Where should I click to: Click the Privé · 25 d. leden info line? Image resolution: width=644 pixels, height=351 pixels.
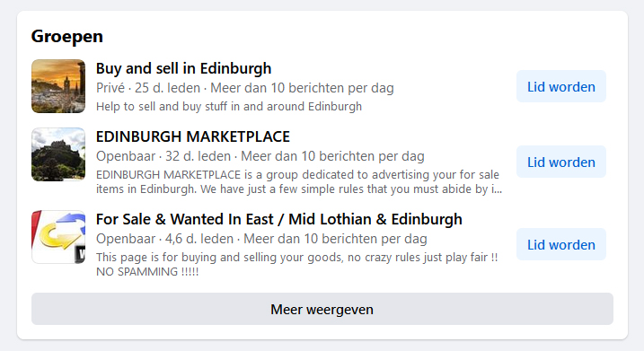point(245,88)
